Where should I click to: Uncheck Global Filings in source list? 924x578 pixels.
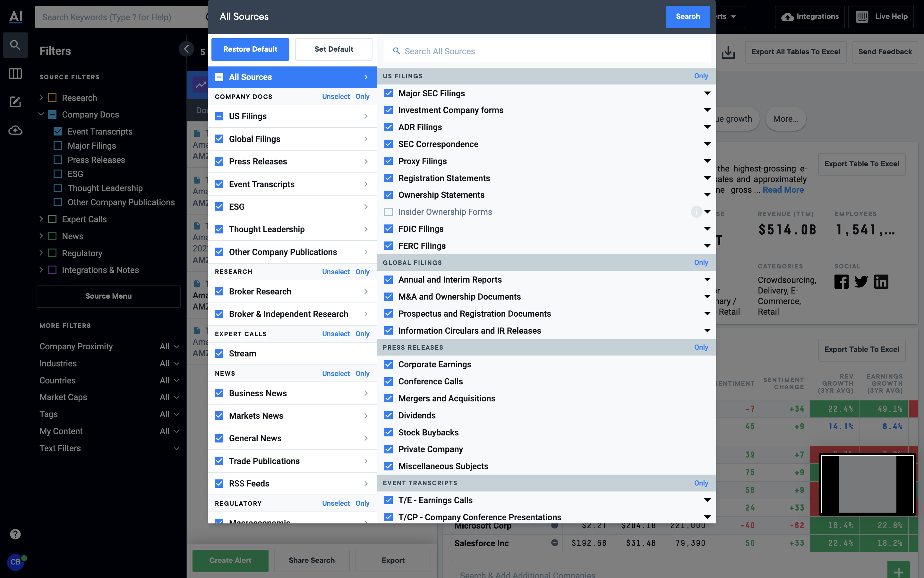pos(219,139)
